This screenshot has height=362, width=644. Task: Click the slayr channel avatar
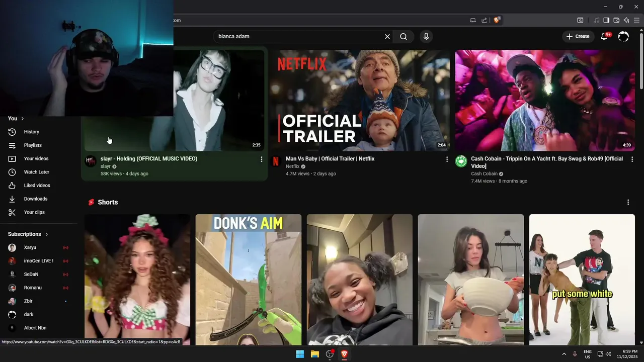91,161
